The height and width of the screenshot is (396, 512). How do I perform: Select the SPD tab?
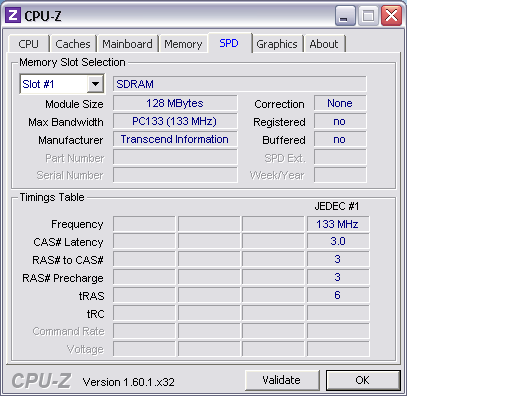tap(229, 43)
